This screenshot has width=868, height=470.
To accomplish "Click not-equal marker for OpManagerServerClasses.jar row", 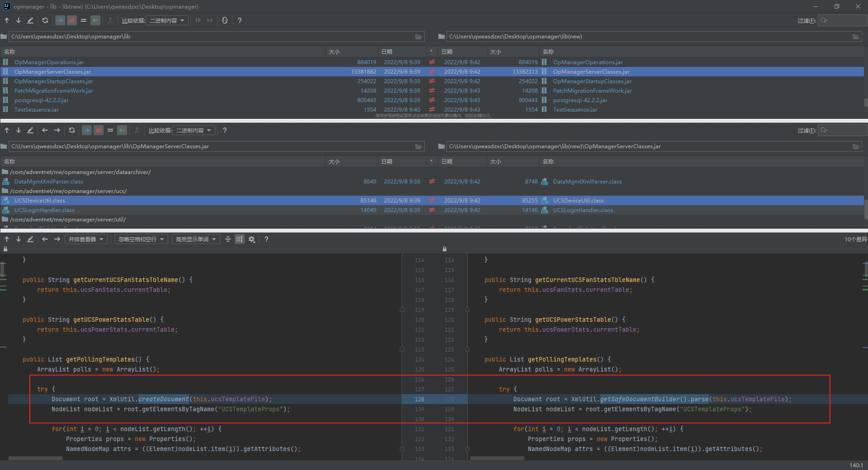I will (x=432, y=72).
